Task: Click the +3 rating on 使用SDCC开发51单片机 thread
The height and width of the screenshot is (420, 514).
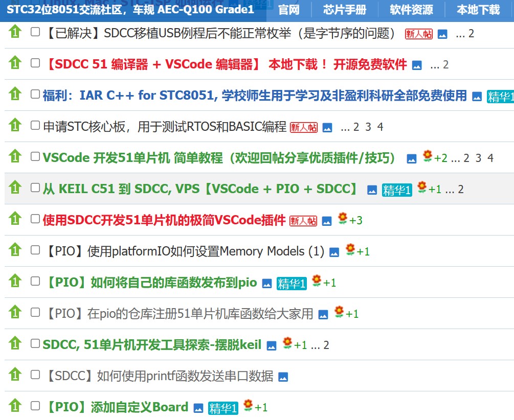Action: click(x=356, y=221)
